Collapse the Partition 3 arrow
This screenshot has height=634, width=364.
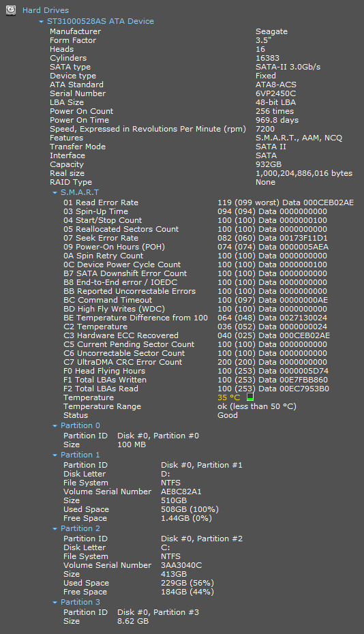coord(55,603)
